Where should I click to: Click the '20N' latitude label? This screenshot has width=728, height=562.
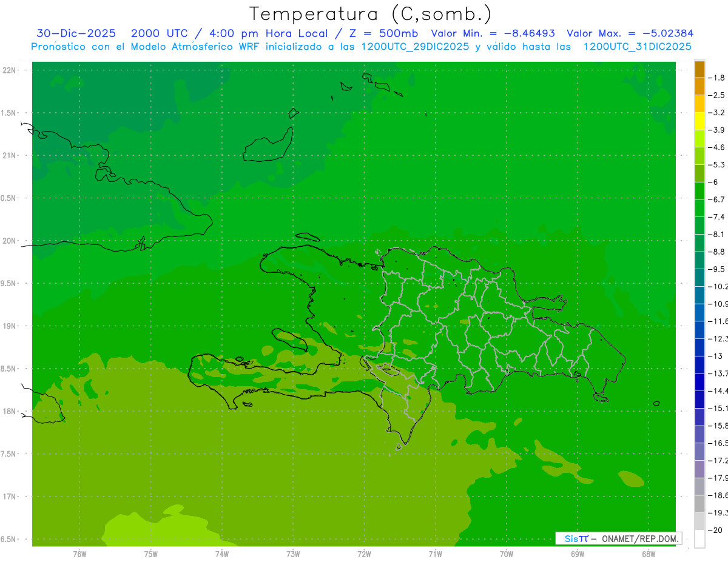(9, 241)
